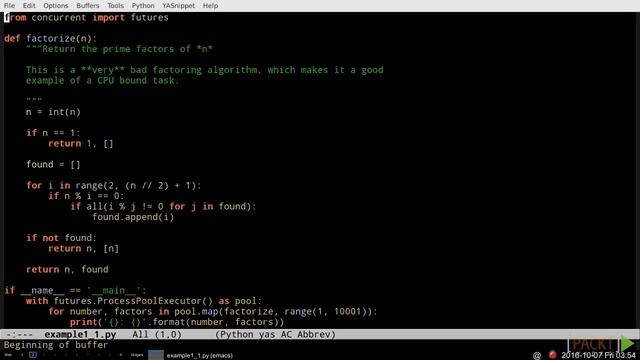This screenshot has height=360, width=640.
Task: Open the Help menu
Action: click(210, 6)
